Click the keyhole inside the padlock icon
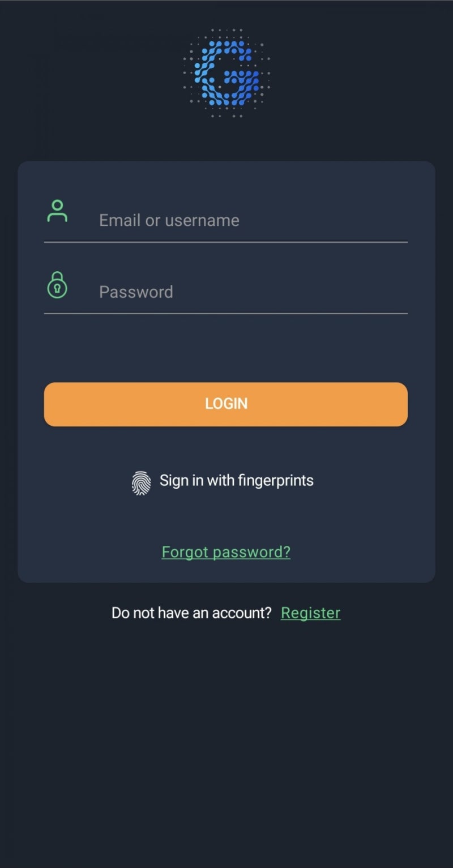This screenshot has width=453, height=868. [57, 289]
